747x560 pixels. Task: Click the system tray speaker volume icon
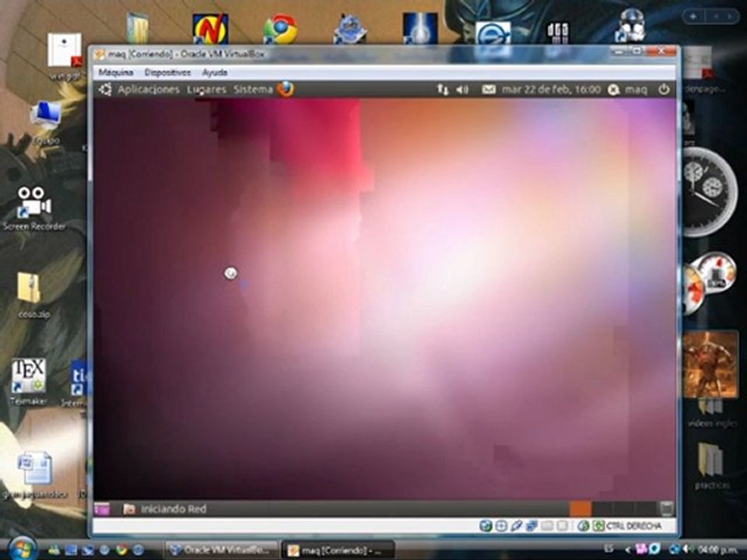pos(689,549)
